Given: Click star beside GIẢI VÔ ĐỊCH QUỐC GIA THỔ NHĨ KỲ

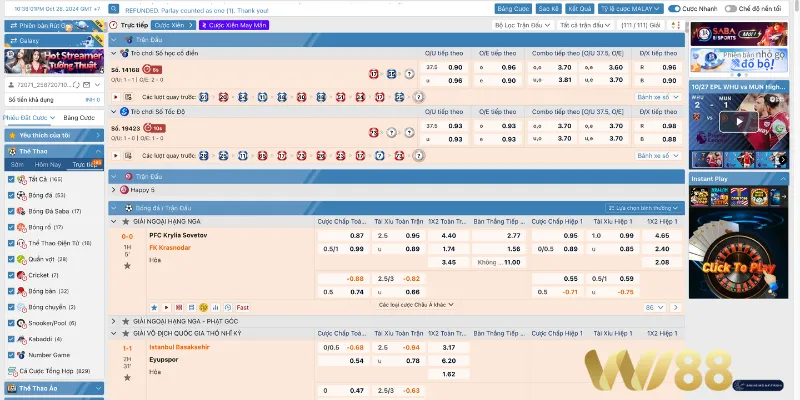Looking at the screenshot, I should pos(126,333).
